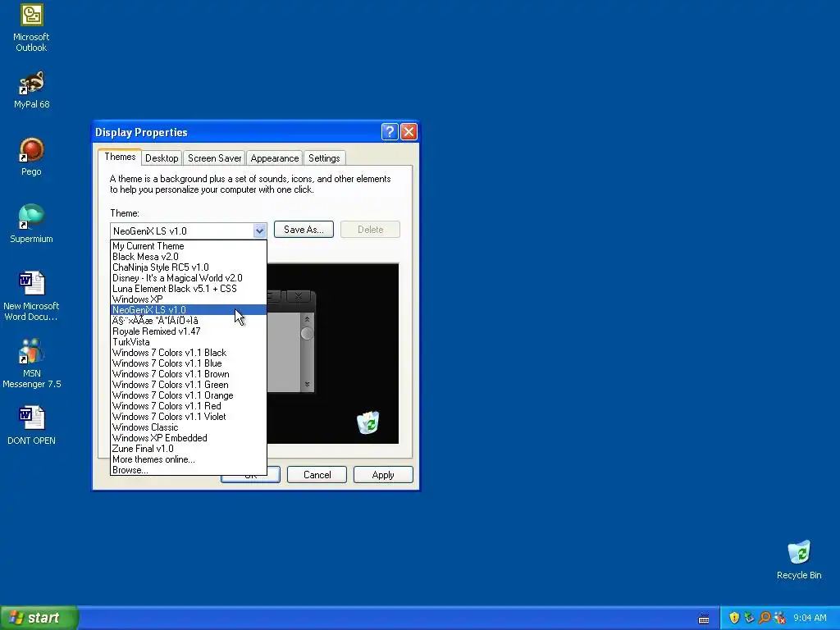Click the help question mark button
The image size is (840, 630).
tap(390, 132)
